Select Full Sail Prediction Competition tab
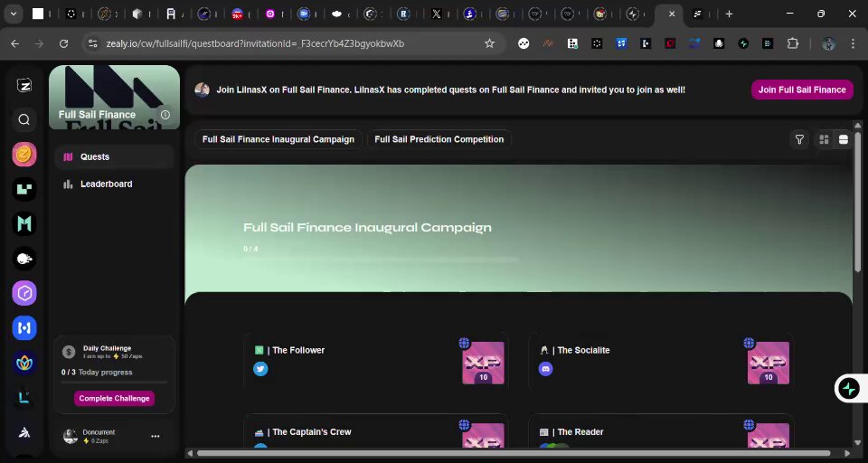The image size is (868, 463). click(439, 139)
